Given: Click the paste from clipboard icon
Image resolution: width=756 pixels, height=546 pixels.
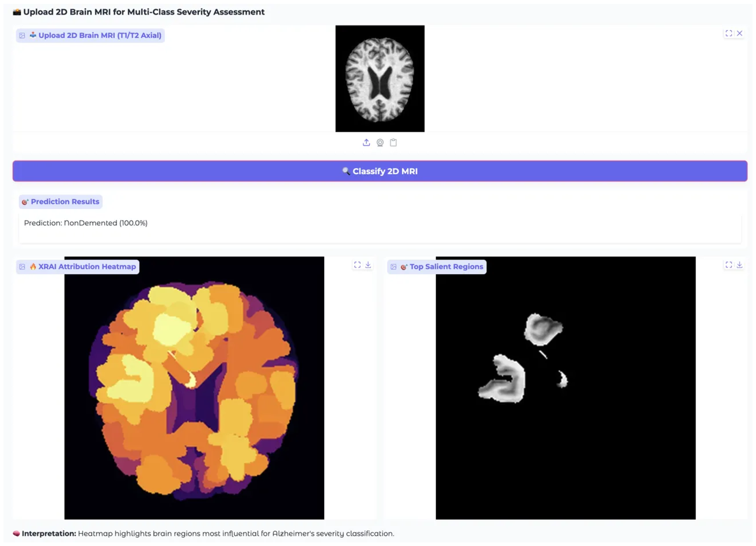Looking at the screenshot, I should [393, 142].
